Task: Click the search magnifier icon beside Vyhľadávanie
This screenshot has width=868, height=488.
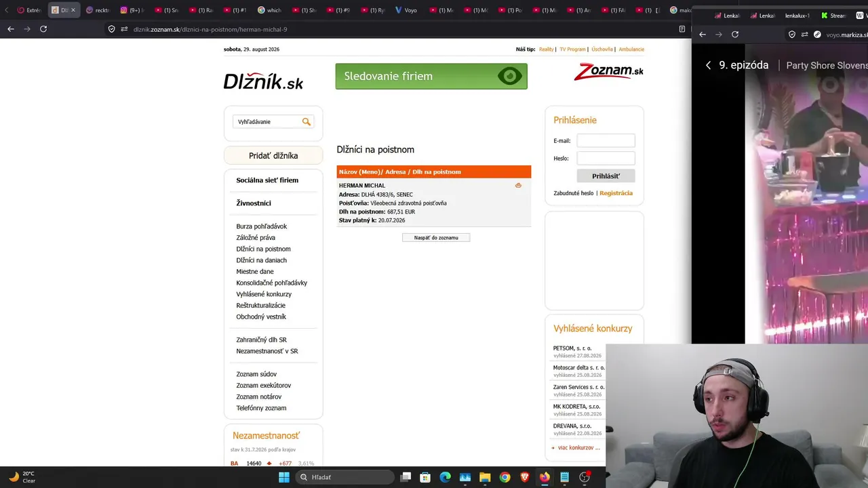Action: coord(307,122)
